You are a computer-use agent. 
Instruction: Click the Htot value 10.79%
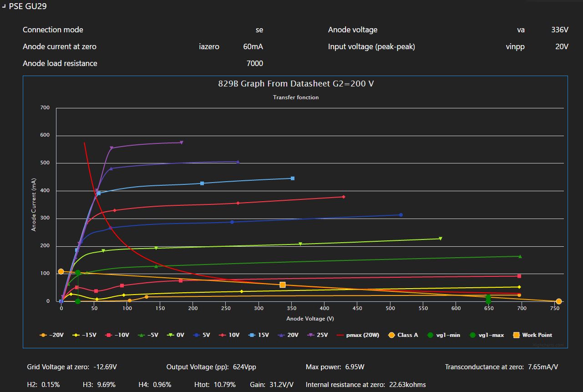tap(225, 385)
